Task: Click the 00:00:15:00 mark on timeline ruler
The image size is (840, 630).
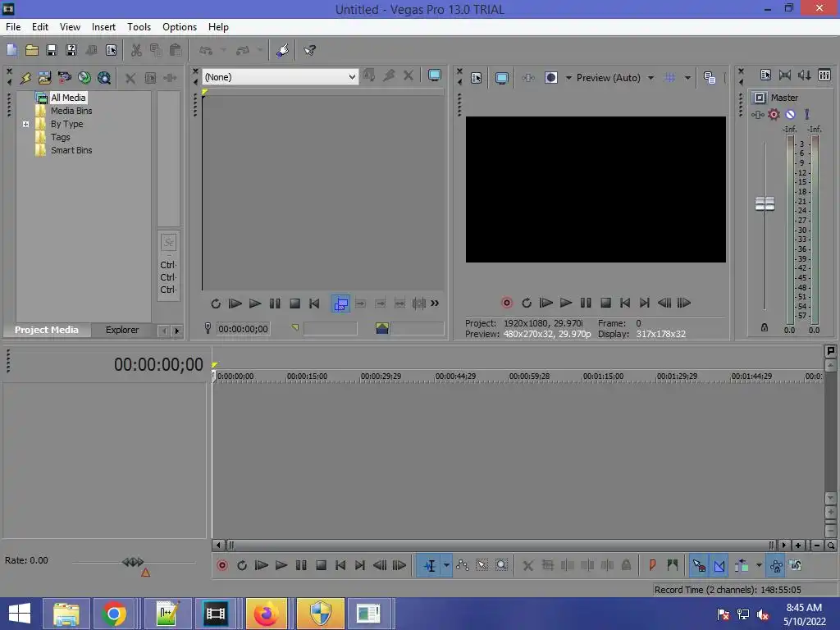Action: tap(307, 376)
